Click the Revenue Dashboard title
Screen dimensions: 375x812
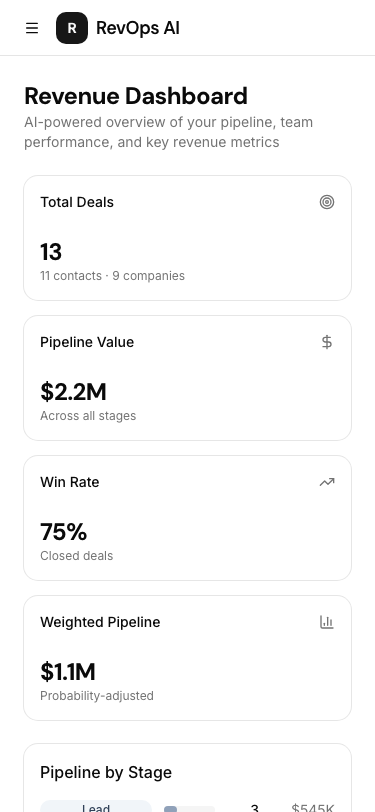pos(136,96)
